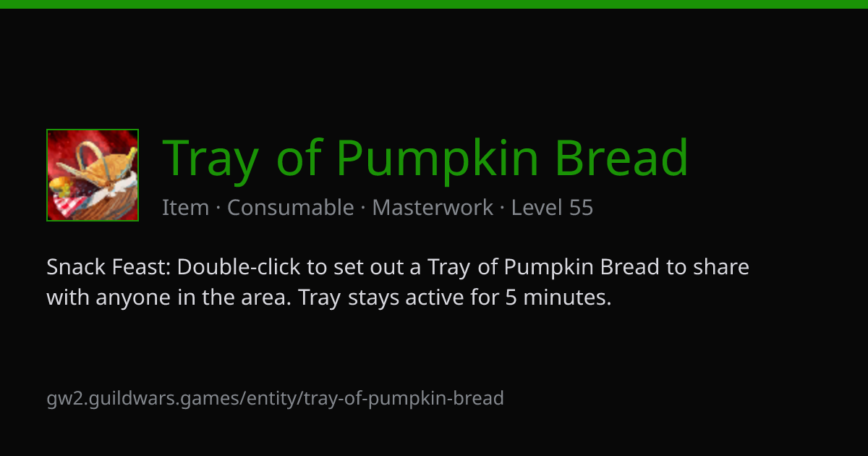Click the green bar at the top

tap(434, 4)
